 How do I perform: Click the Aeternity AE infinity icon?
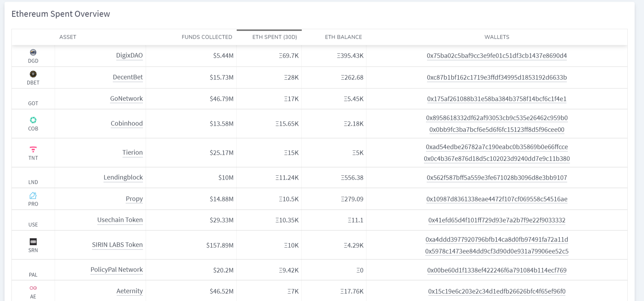coord(33,288)
